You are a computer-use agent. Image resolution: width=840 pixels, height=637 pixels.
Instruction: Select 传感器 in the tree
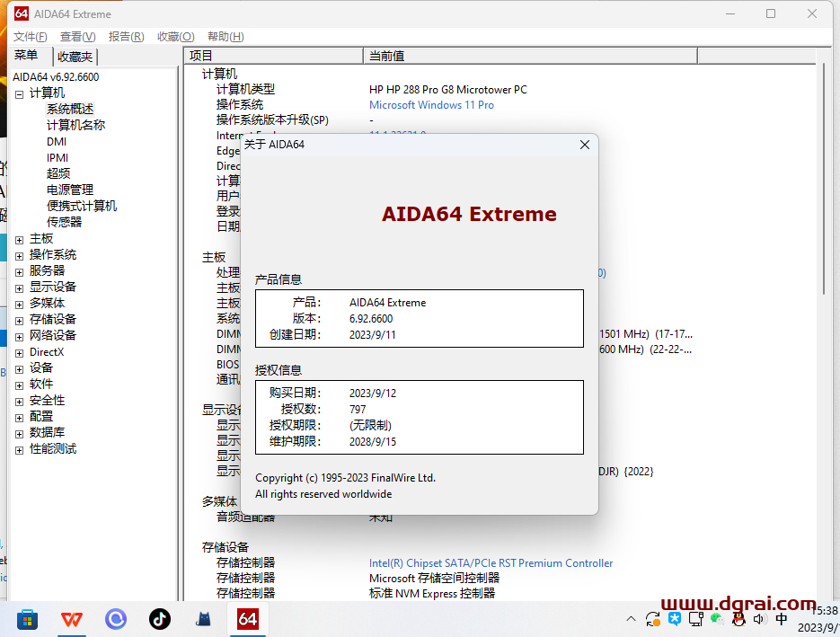(x=65, y=222)
